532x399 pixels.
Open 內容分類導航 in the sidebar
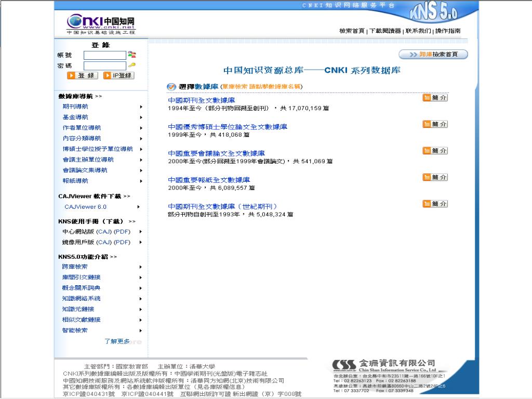point(82,138)
